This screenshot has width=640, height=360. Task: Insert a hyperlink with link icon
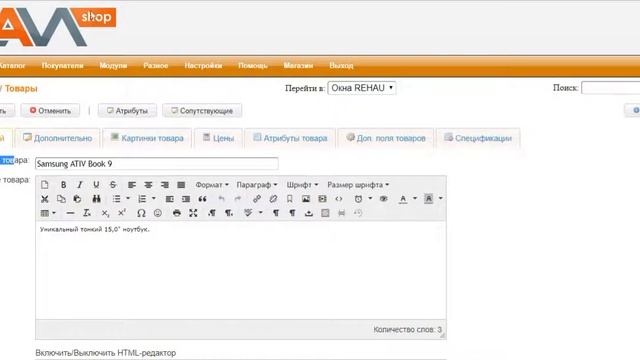point(257,199)
